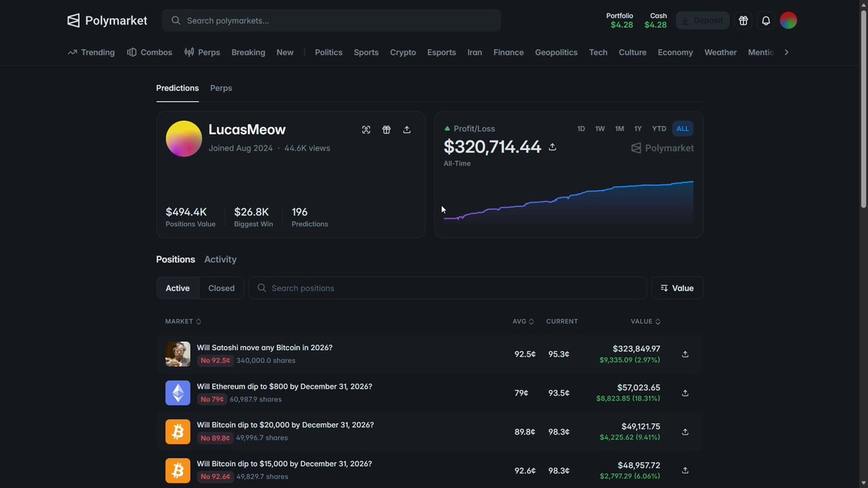Image resolution: width=868 pixels, height=488 pixels.
Task: Select the 1W chart range
Action: (600, 129)
